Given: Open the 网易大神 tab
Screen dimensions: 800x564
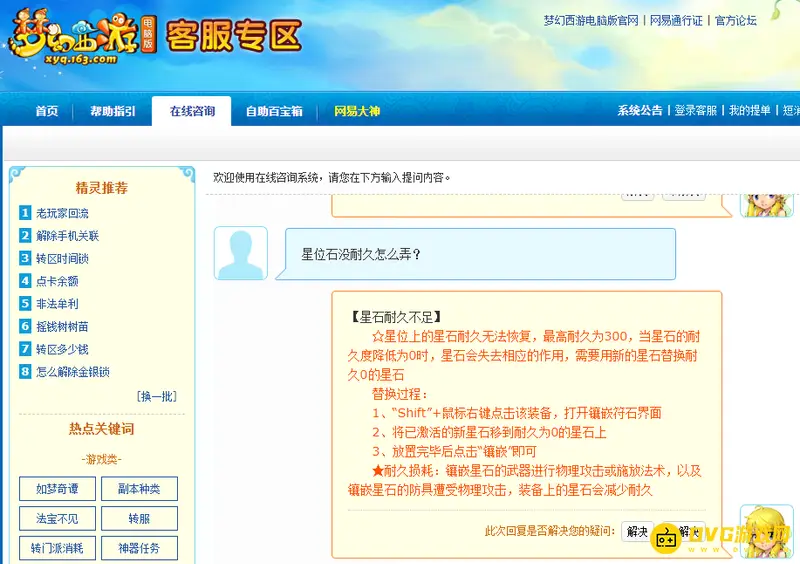Looking at the screenshot, I should [x=357, y=111].
